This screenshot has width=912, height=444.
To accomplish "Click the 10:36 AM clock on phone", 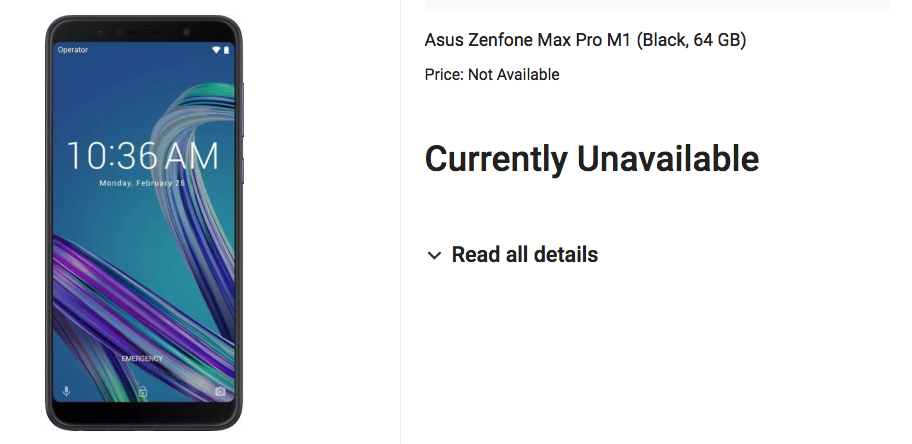I will coord(142,156).
